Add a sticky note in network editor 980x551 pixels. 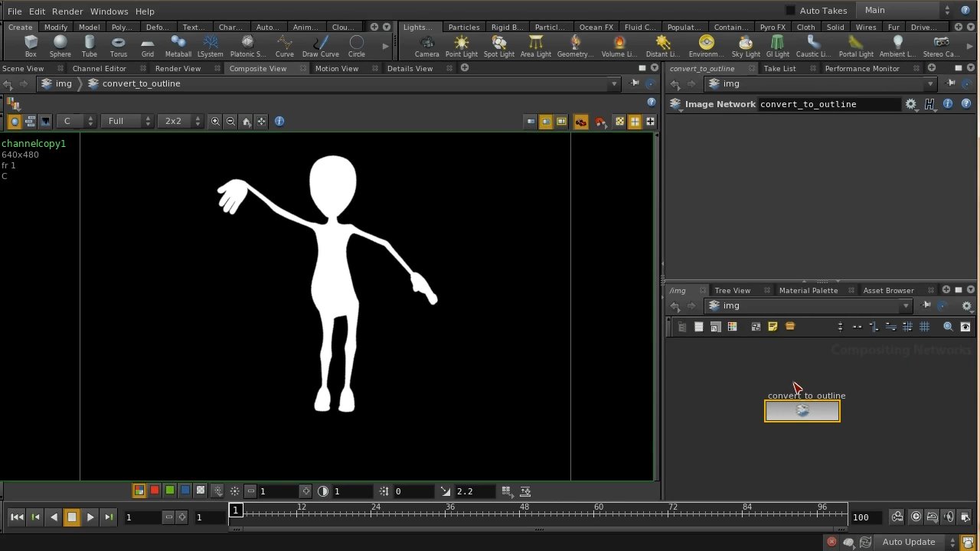(x=773, y=327)
